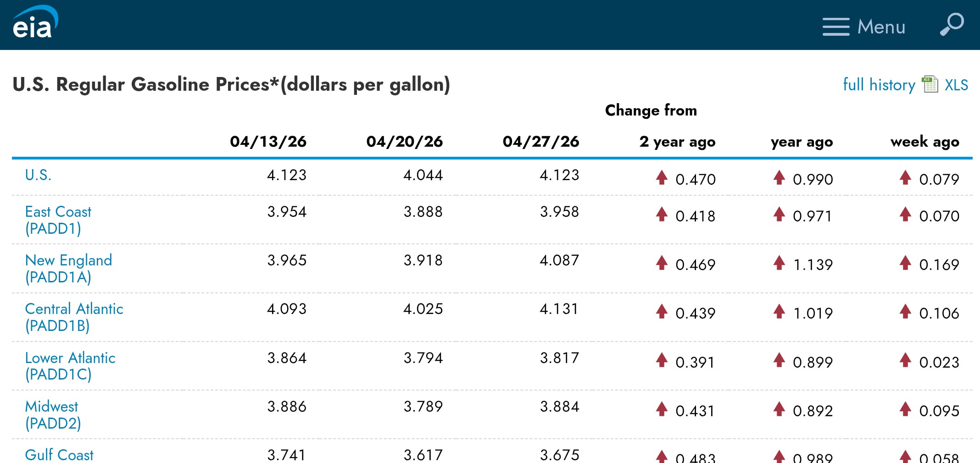Download the XLS link
The height and width of the screenshot is (463, 980).
pos(957,85)
